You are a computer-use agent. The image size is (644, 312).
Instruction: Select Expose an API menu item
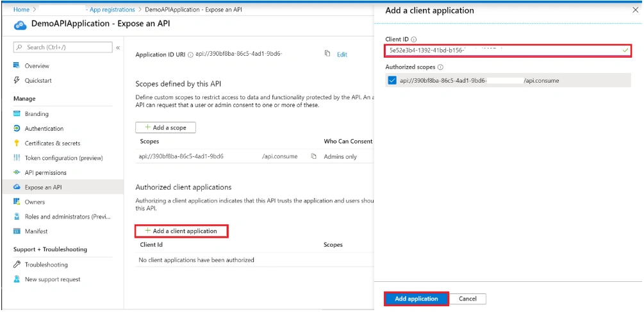pyautogui.click(x=62, y=187)
